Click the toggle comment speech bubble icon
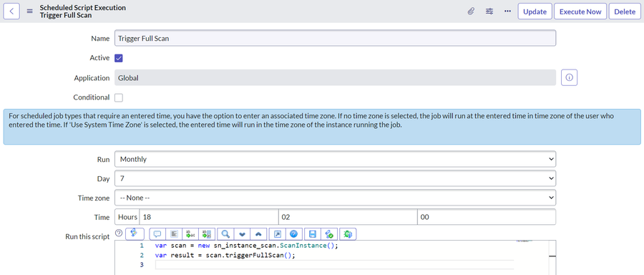The height and width of the screenshot is (275, 644). point(157,234)
